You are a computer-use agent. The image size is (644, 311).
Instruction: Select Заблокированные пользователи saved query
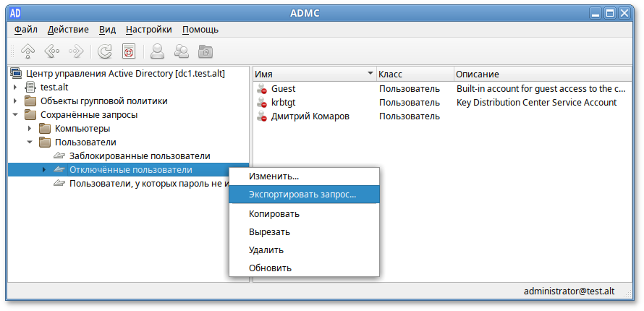[140, 156]
